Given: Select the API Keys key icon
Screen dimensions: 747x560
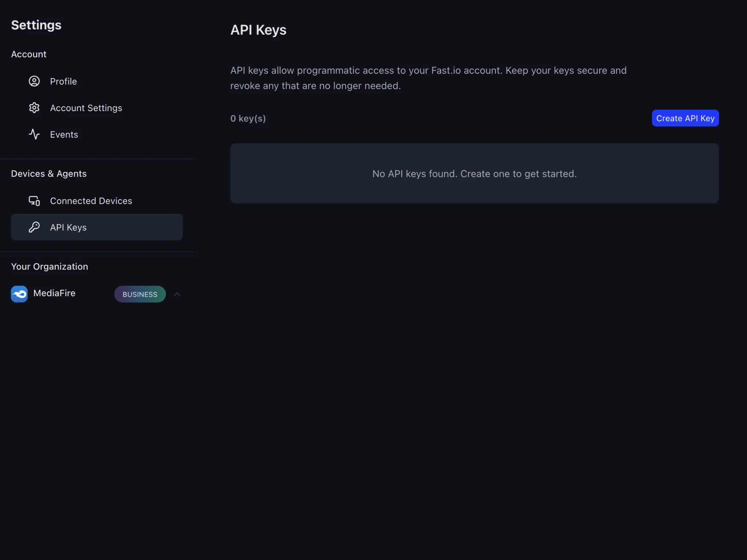Looking at the screenshot, I should (34, 227).
